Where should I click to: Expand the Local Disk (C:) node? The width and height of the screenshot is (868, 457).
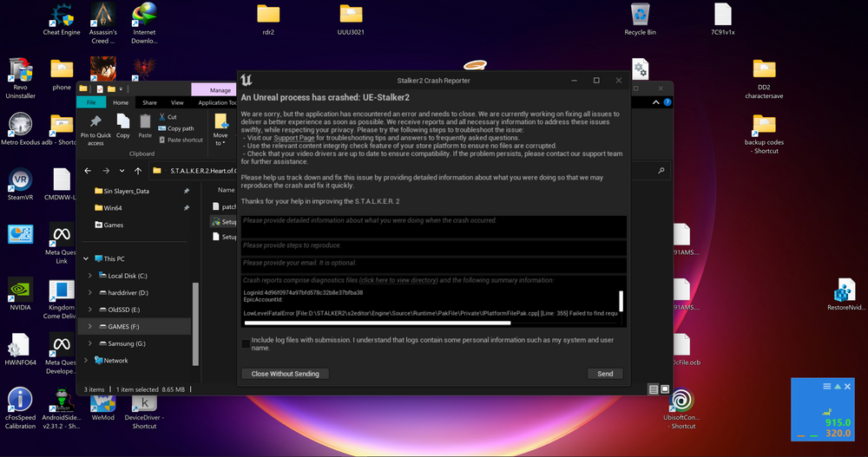click(89, 276)
